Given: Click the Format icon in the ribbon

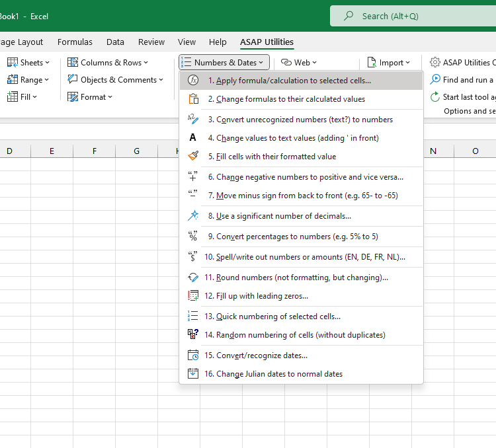Looking at the screenshot, I should pos(73,96).
